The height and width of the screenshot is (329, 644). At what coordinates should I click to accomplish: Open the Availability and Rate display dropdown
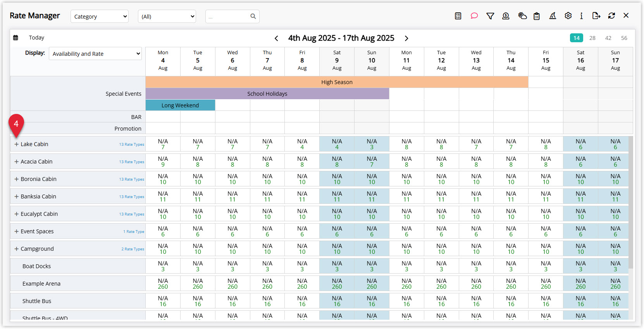(x=95, y=53)
